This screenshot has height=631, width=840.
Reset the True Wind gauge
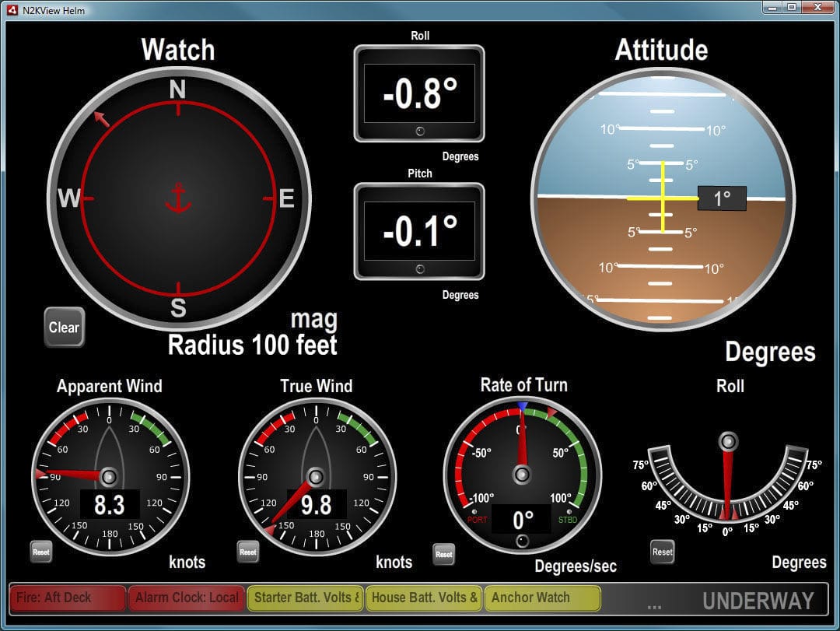pos(247,552)
